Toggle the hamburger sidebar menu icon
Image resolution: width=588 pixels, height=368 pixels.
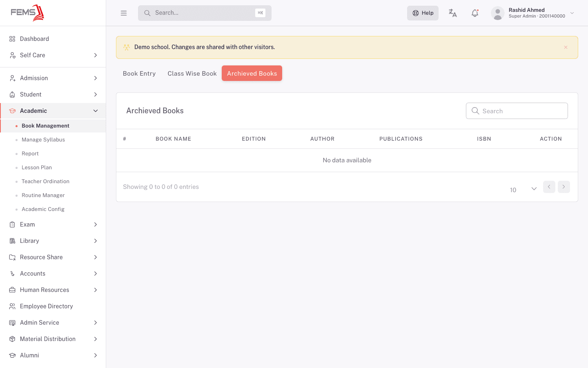coord(124,13)
